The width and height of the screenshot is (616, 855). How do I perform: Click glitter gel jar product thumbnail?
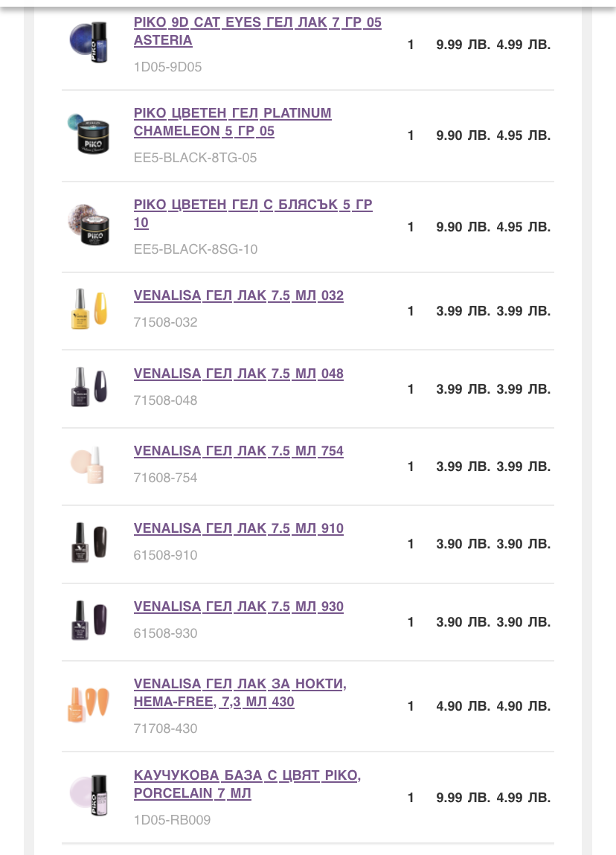[89, 225]
